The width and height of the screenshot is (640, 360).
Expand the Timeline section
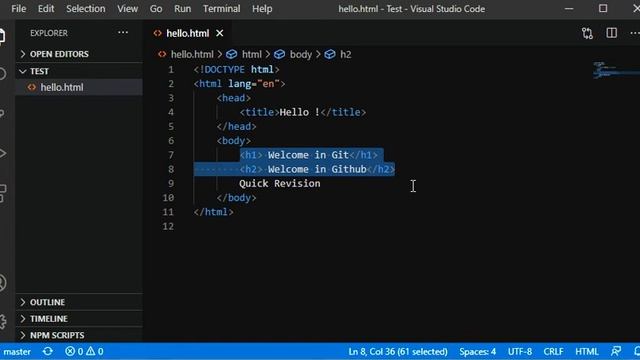(x=79, y=319)
